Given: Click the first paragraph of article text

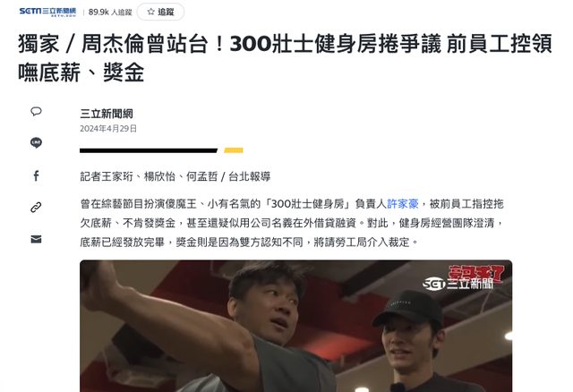Looking at the screenshot, I should pos(292,223).
